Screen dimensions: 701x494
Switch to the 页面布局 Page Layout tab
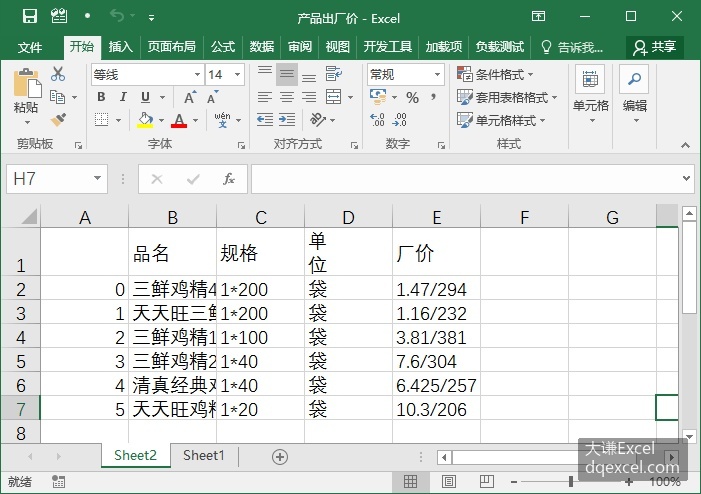172,46
